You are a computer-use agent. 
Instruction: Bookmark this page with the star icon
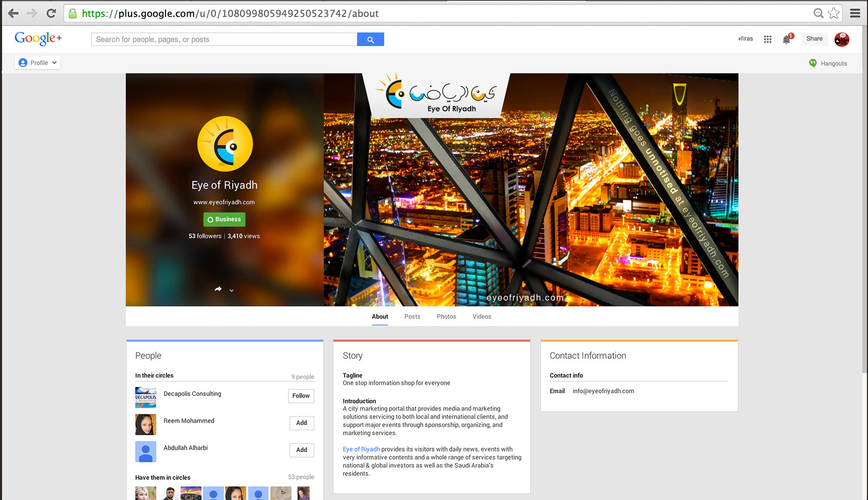point(834,14)
